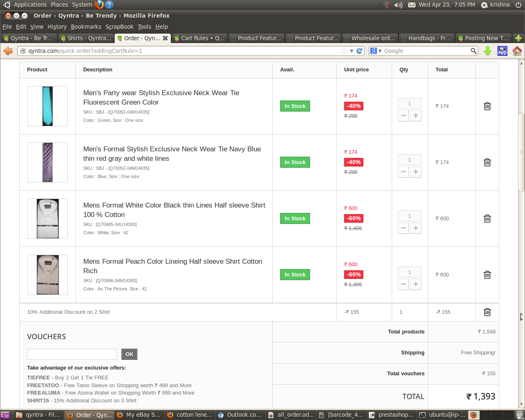This screenshot has width=525, height=420.
Task: Open the Peach Color Lineing shirt link
Action: [173, 266]
